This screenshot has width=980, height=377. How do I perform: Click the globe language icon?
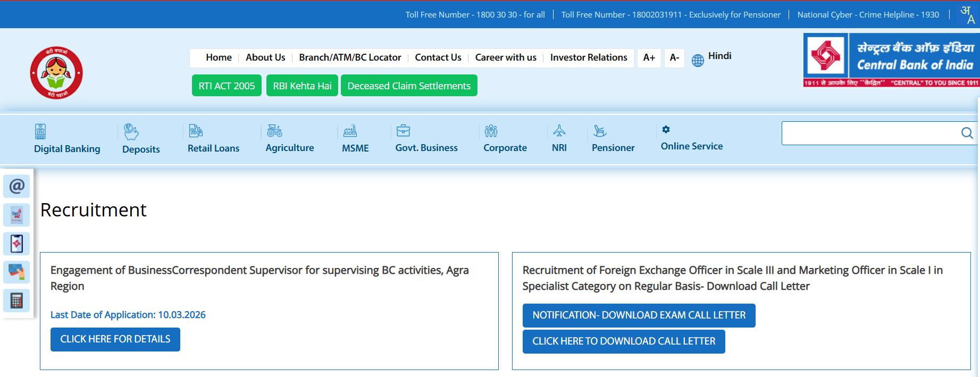click(698, 61)
